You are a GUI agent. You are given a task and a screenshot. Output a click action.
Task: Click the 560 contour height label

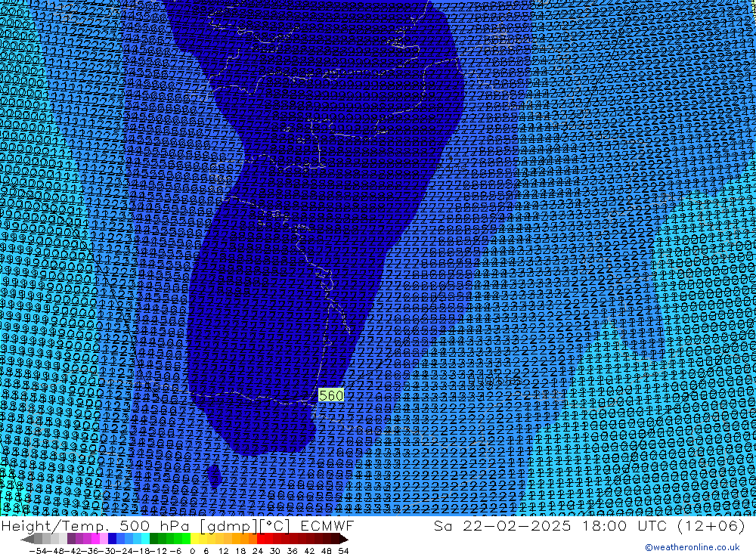click(x=331, y=395)
